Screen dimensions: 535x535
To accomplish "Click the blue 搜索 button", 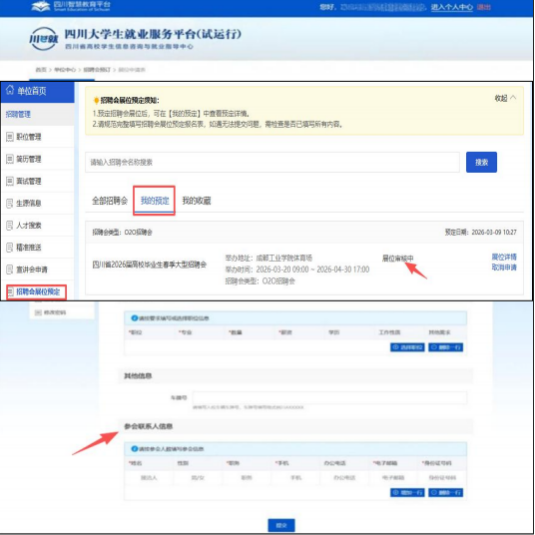I will (x=481, y=162).
